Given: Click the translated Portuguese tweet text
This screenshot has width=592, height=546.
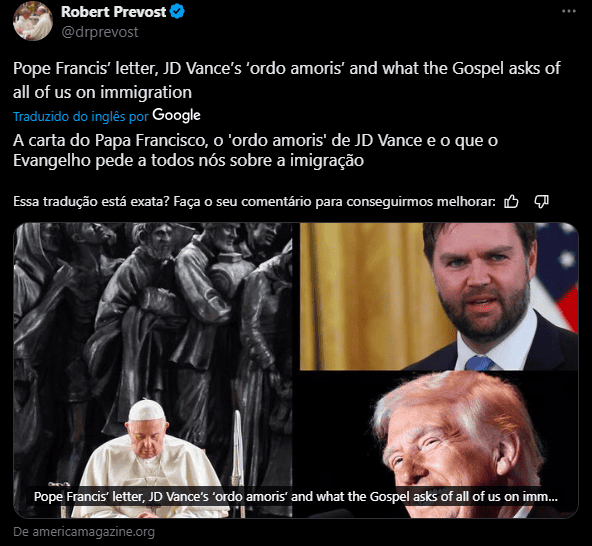Looking at the screenshot, I should 256,150.
